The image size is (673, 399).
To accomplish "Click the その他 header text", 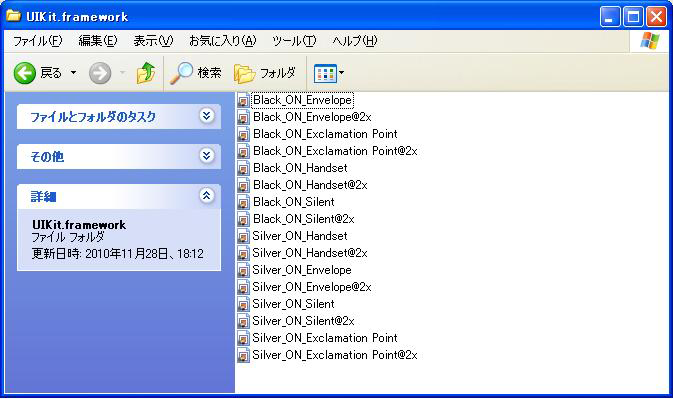I will pos(47,157).
